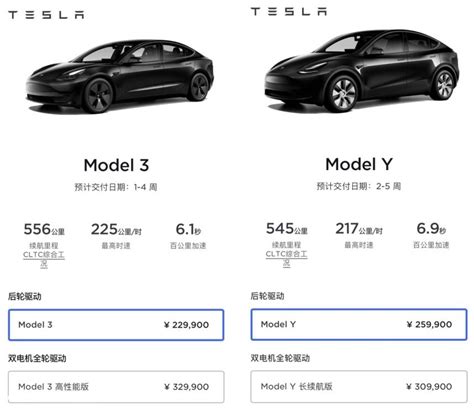Image resolution: width=474 pixels, height=413 pixels.
Task: Click the 545公里 range figure
Action: (x=287, y=229)
